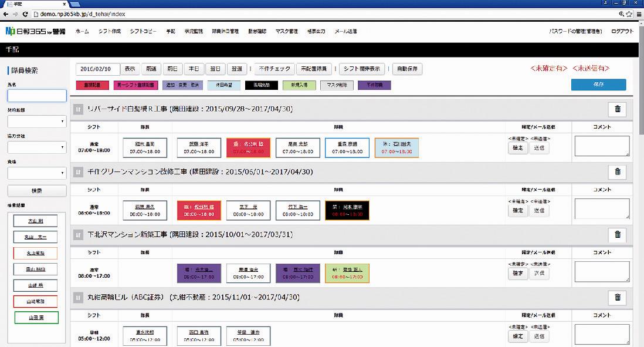Screen dimensions: 644x347
Task: Toggle handle icon beside 千住グリーンマンション改修工事
Action: (77, 172)
